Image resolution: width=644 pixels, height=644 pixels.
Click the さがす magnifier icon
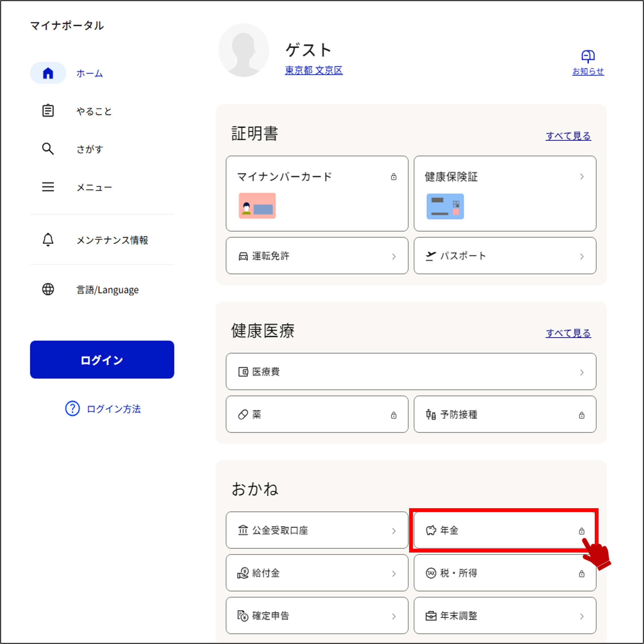48,149
